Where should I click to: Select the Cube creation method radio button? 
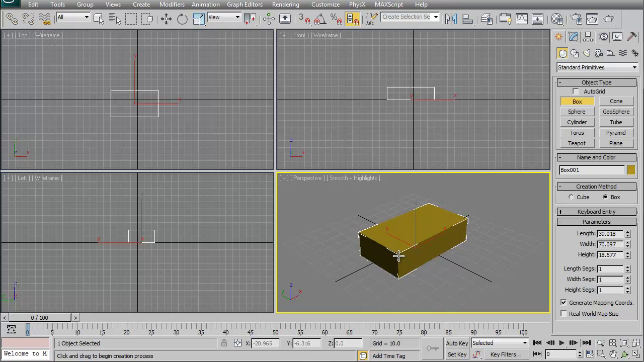571,197
